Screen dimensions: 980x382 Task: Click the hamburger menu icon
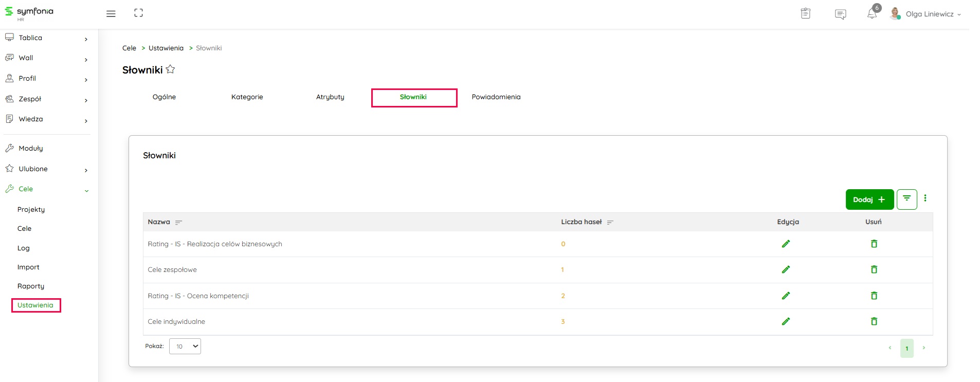point(111,14)
